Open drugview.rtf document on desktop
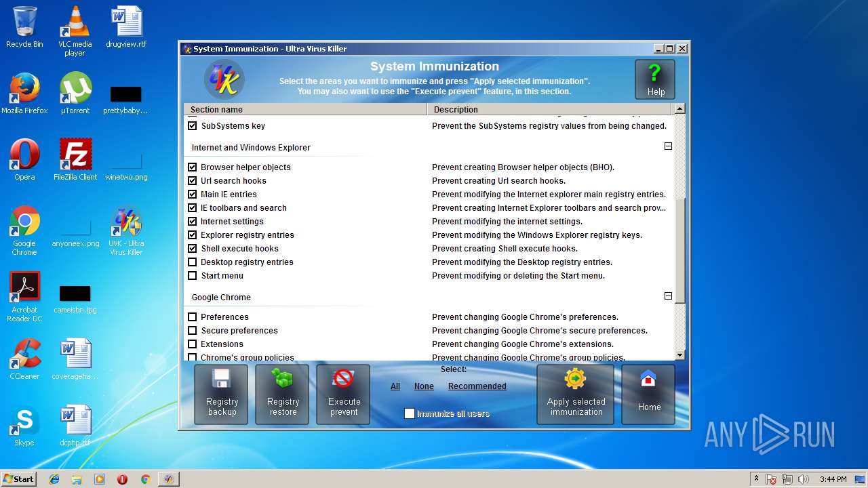 click(x=126, y=27)
